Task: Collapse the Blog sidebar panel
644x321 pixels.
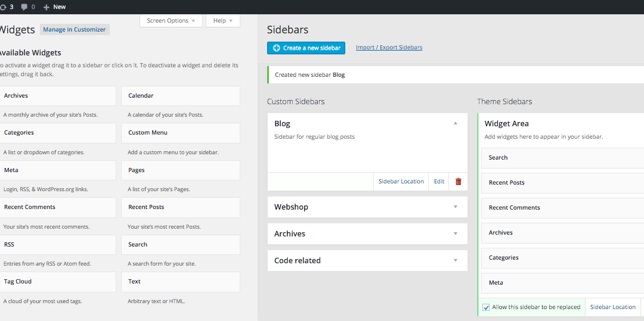Action: point(455,123)
